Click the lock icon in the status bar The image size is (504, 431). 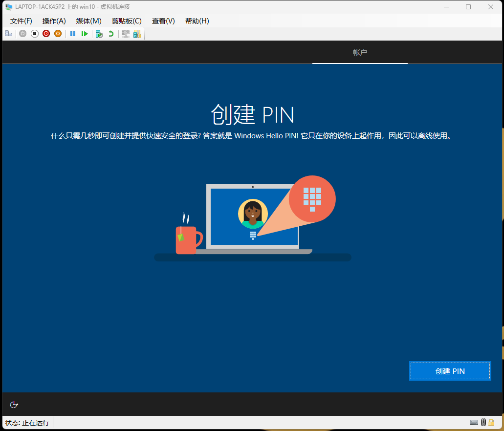point(491,422)
